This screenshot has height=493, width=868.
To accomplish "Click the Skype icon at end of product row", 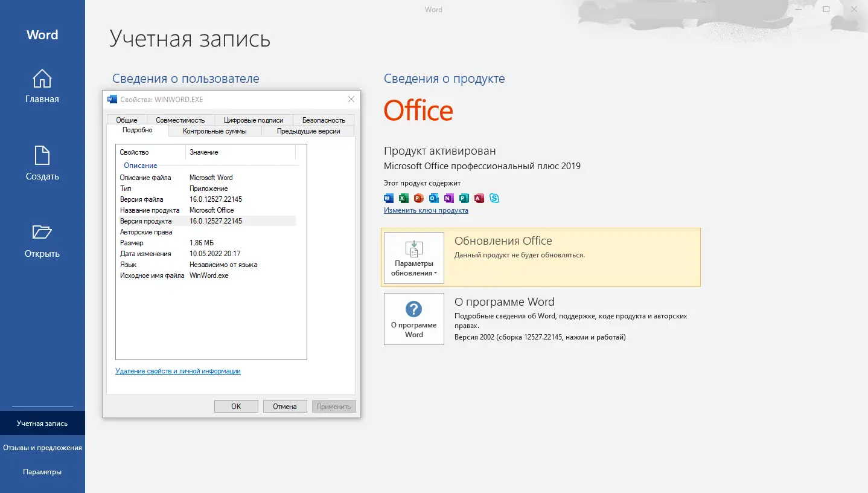I will click(494, 198).
